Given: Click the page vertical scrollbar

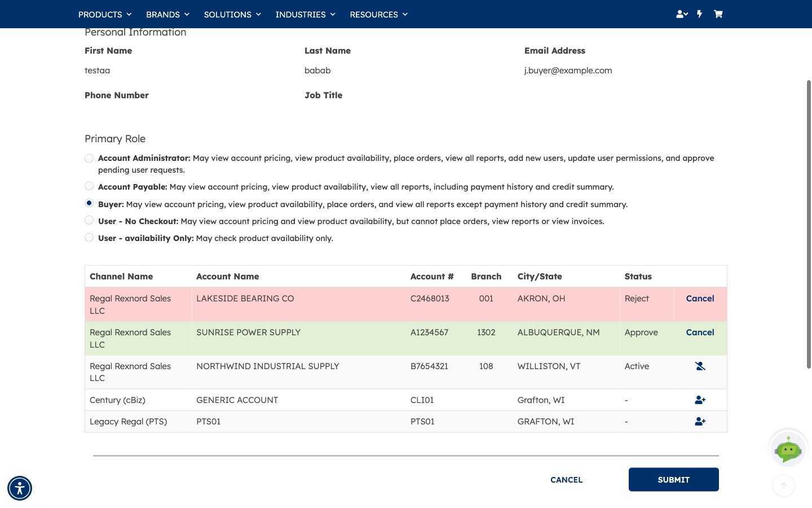Looking at the screenshot, I should 809,225.
